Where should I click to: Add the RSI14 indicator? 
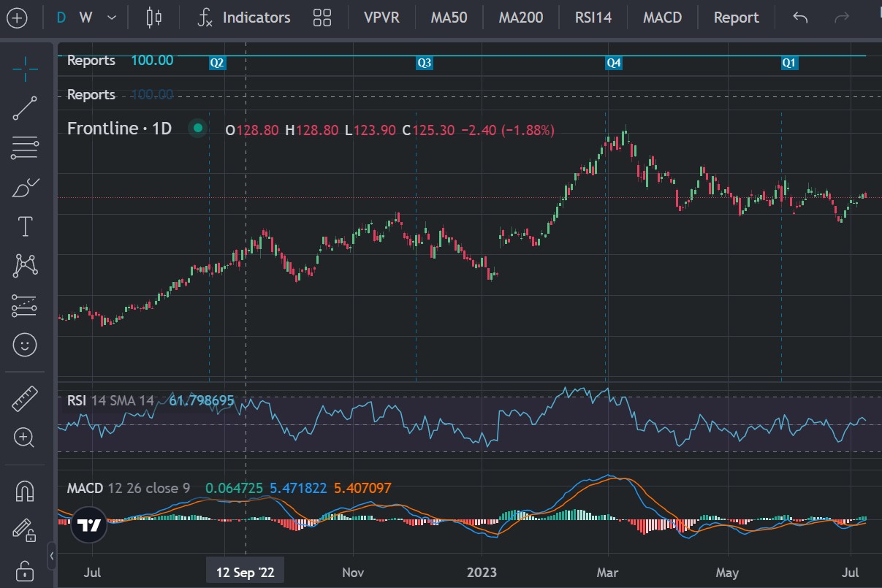(593, 18)
